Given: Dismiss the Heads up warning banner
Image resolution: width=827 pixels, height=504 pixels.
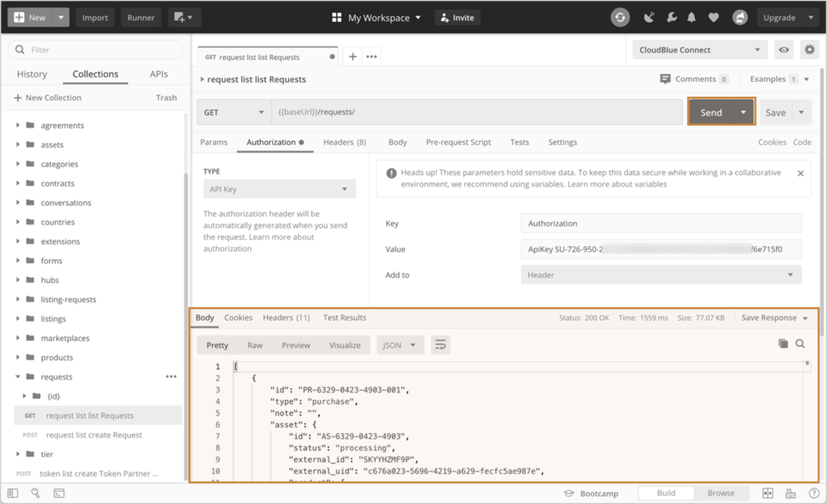Looking at the screenshot, I should tap(800, 173).
